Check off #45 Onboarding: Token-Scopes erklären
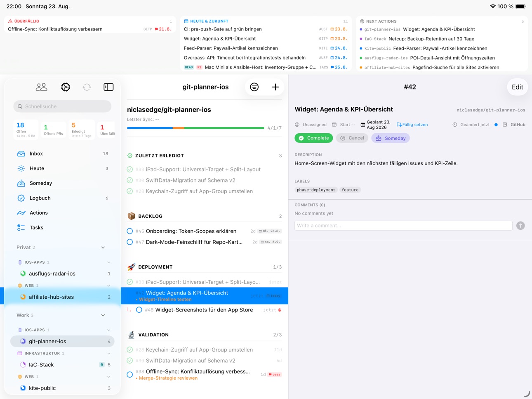 pyautogui.click(x=130, y=231)
